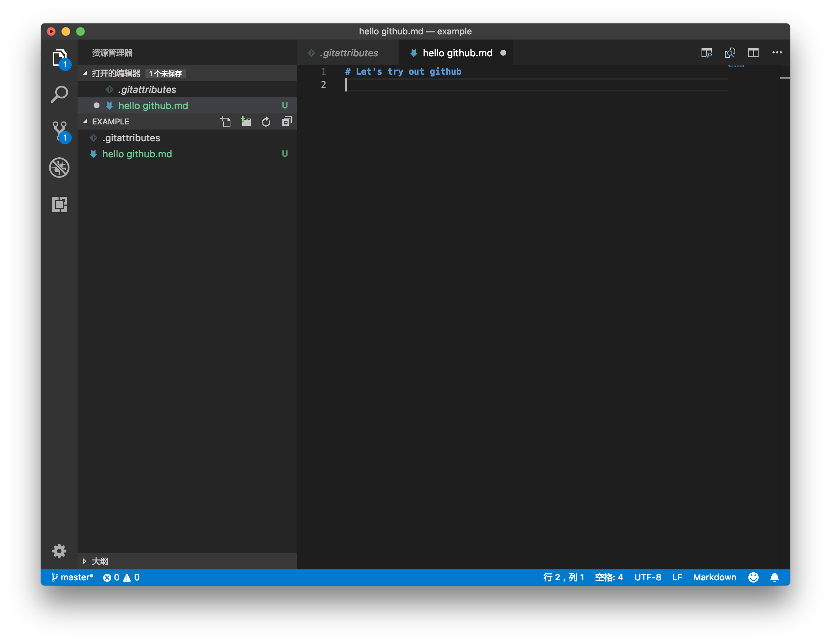Open the Source Control view
Viewport: 831px width, 644px height.
pos(59,131)
